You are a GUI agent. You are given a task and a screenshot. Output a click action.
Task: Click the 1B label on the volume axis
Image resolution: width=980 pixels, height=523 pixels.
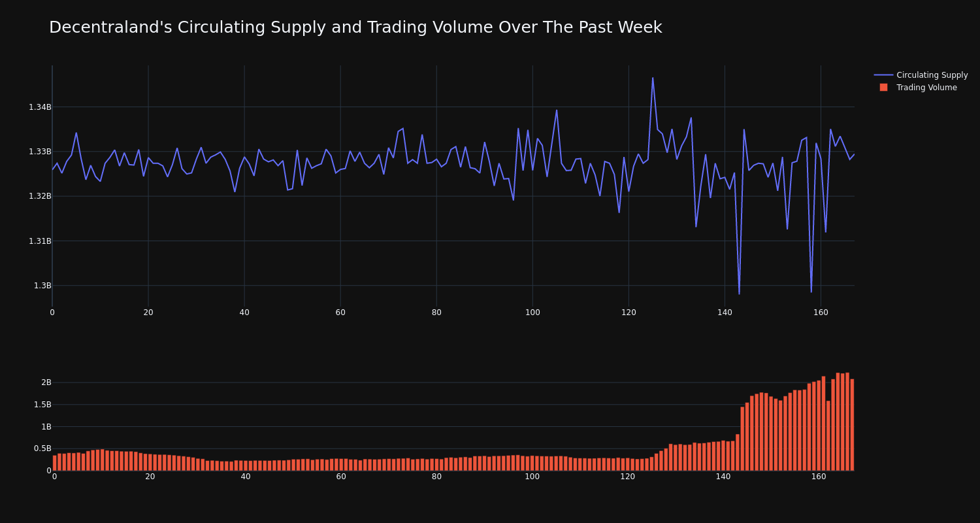[46, 427]
